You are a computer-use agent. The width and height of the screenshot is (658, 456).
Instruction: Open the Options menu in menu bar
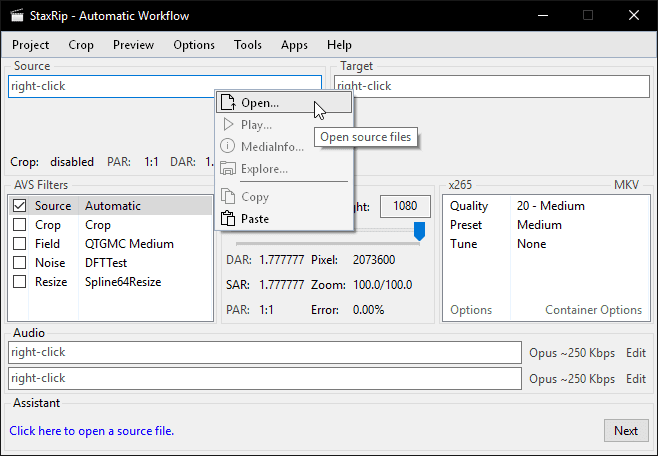(194, 45)
